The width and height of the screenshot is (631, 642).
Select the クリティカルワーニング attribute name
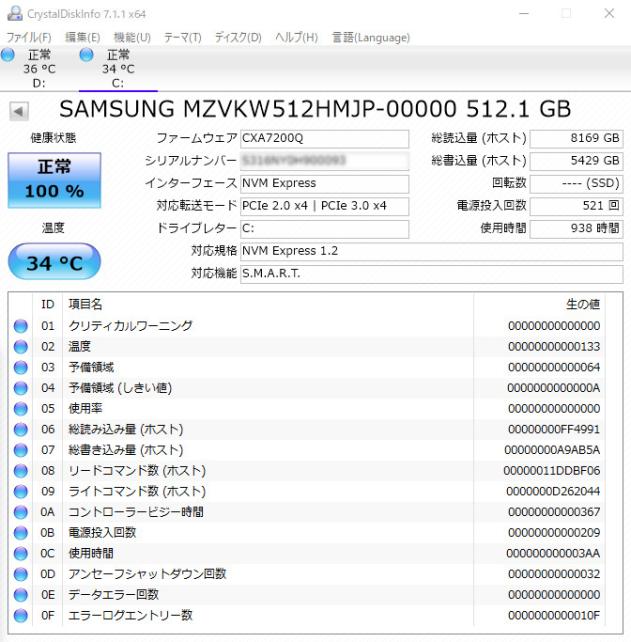(x=130, y=326)
